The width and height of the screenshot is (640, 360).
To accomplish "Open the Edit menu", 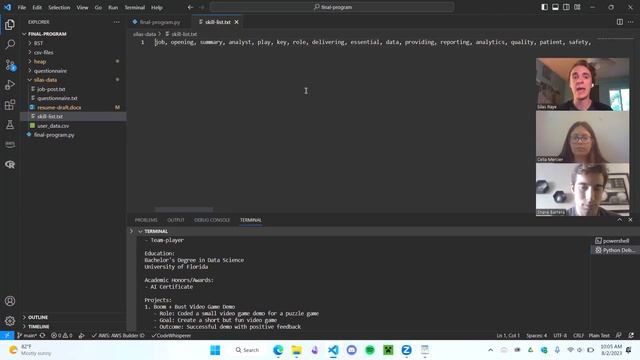I will [x=37, y=7].
